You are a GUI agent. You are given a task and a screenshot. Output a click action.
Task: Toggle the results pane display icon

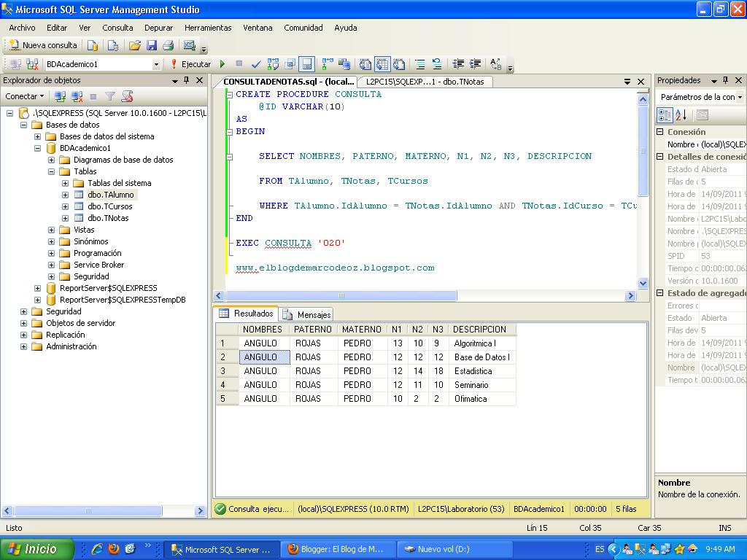(x=306, y=64)
